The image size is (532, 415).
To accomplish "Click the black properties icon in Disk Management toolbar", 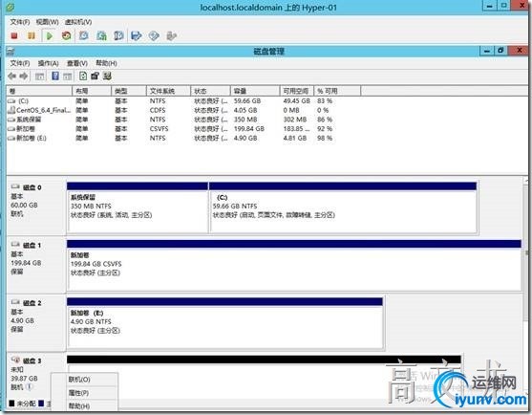I will 95,76.
